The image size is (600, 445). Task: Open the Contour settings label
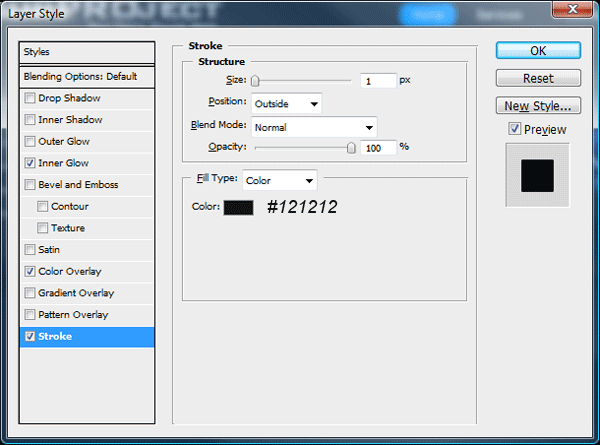70,207
